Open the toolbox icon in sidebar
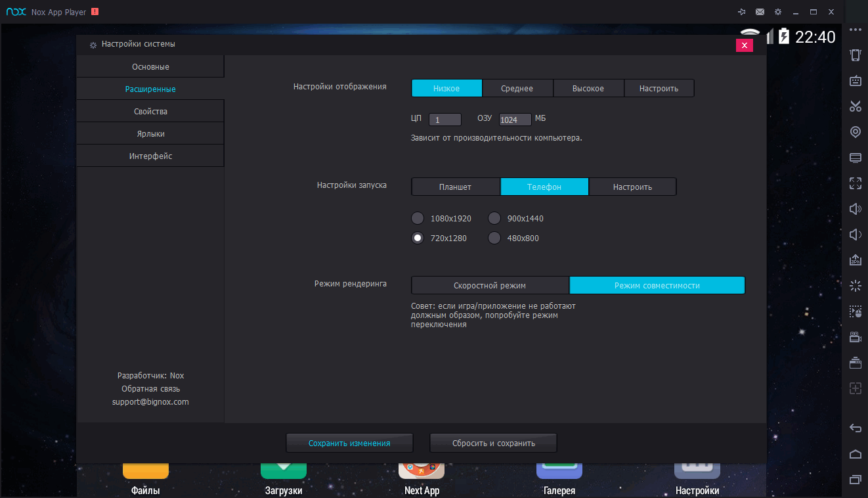This screenshot has height=498, width=868. (855, 362)
